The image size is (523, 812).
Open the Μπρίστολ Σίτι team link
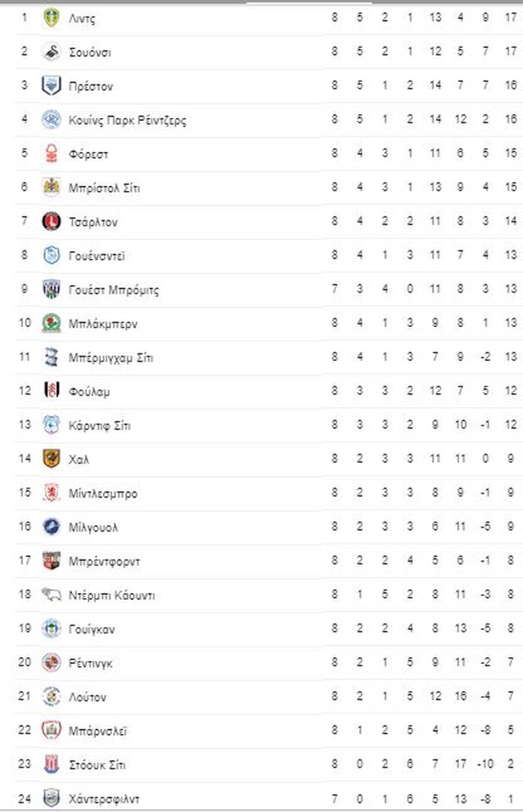click(104, 187)
